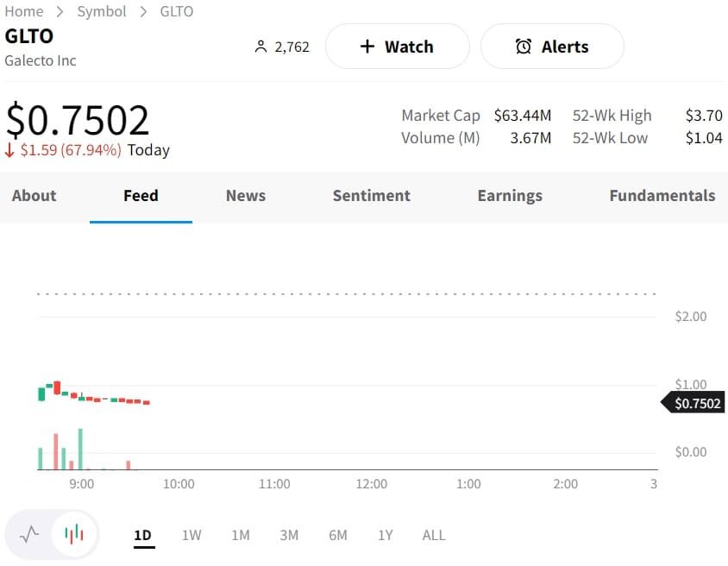Screen dimensions: 728x566
Task: Click the red down arrow price change
Action: click(9, 150)
